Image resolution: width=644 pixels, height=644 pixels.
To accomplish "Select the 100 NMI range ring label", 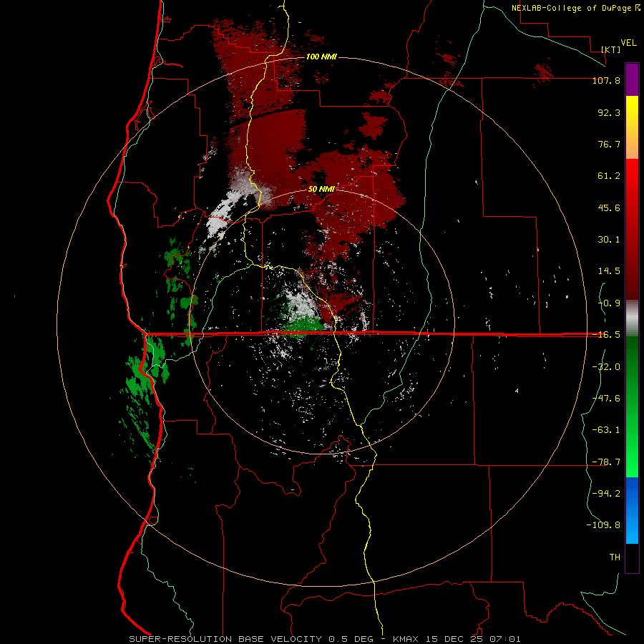I will pyautogui.click(x=321, y=57).
